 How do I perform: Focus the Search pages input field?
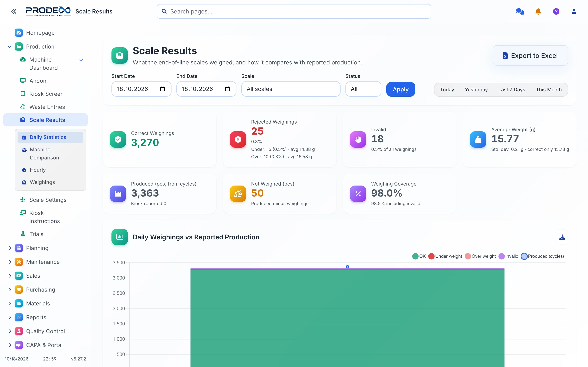pyautogui.click(x=294, y=11)
